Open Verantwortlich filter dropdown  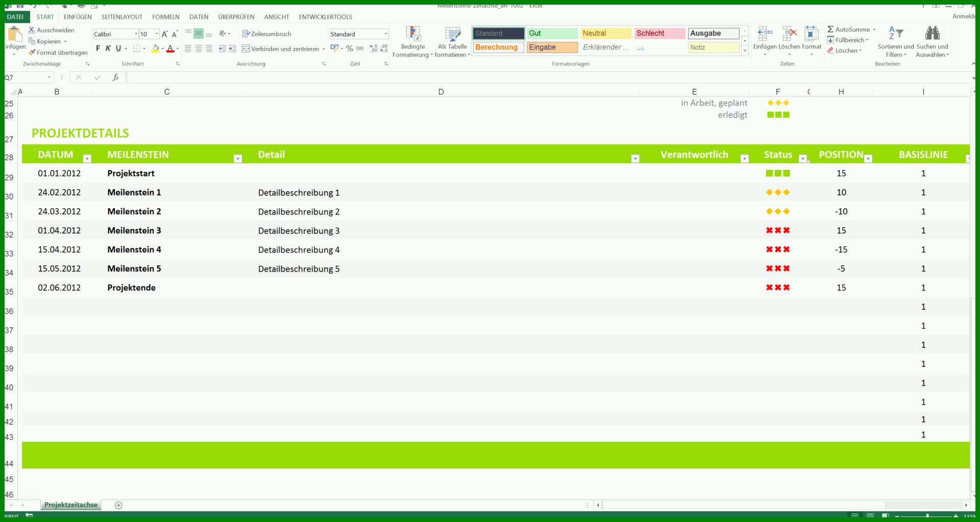pos(744,159)
